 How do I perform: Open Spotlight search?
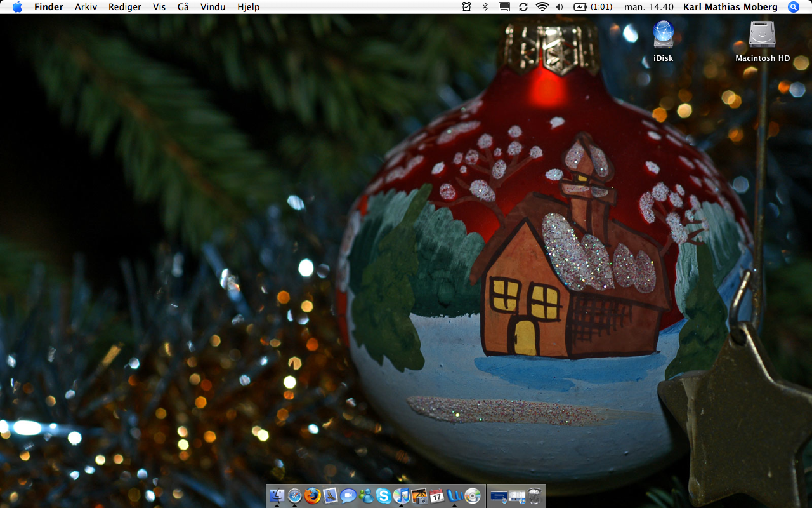pos(794,7)
